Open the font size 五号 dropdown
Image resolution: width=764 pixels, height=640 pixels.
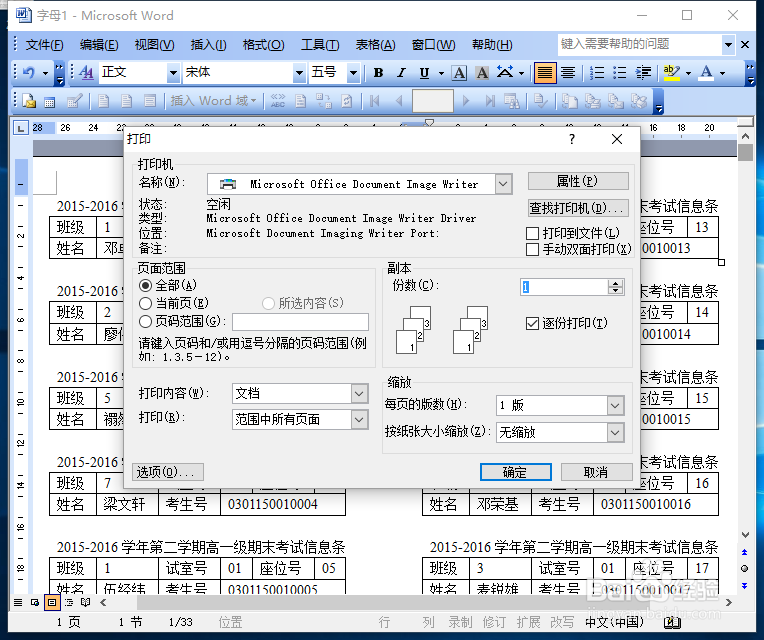[x=353, y=73]
